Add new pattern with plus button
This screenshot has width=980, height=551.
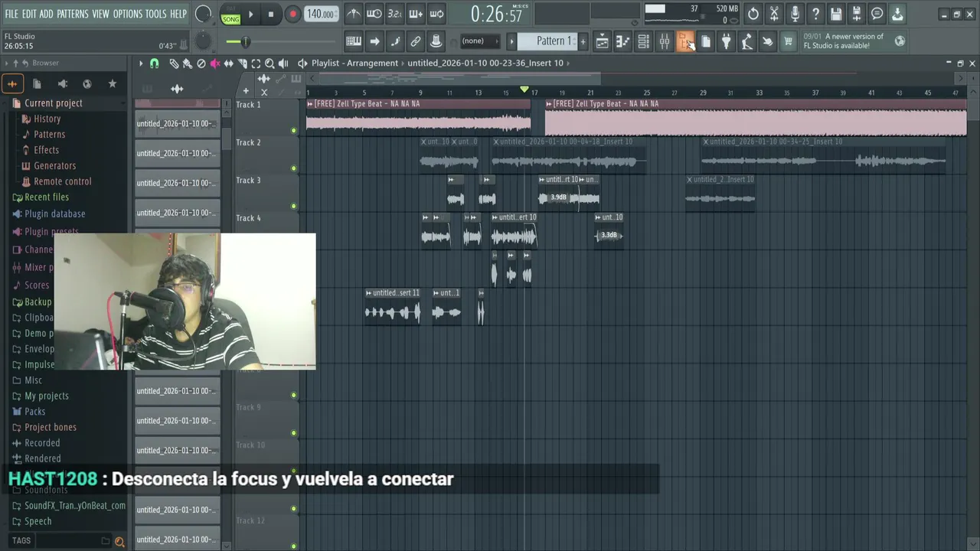coord(583,41)
